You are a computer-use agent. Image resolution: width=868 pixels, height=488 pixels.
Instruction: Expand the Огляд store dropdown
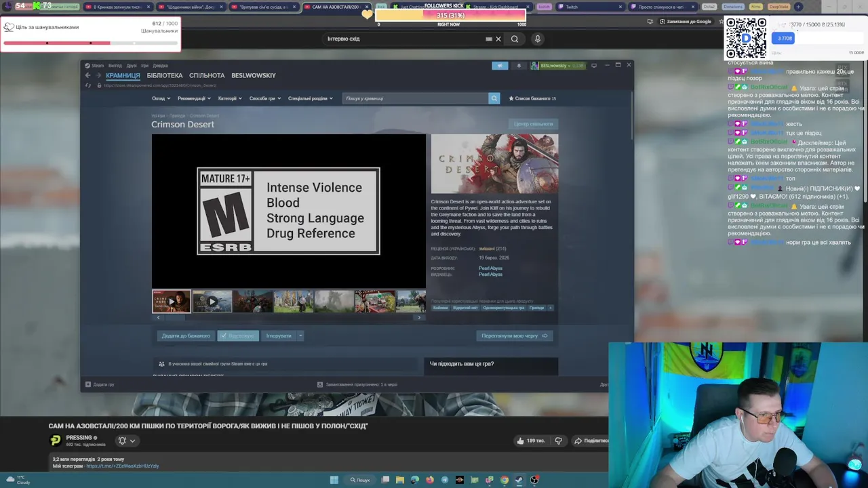click(x=161, y=98)
